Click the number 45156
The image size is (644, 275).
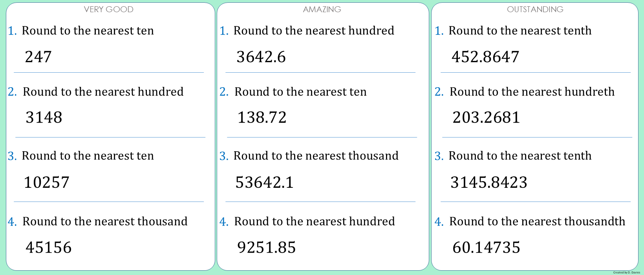coord(49,247)
